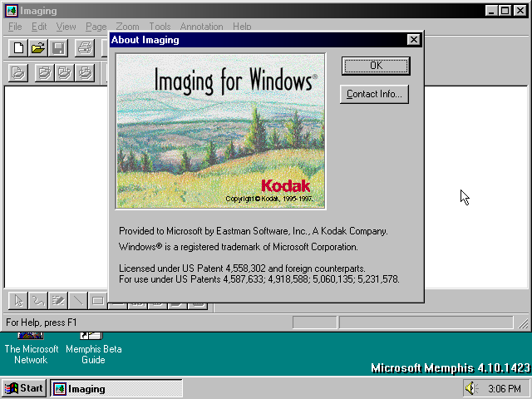Viewport: 532px width, 399px height.
Task: Open the Tools menu
Action: click(160, 27)
